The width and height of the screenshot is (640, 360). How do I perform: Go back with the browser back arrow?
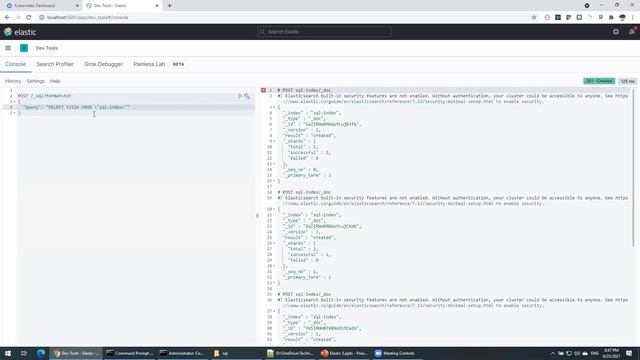click(7, 18)
